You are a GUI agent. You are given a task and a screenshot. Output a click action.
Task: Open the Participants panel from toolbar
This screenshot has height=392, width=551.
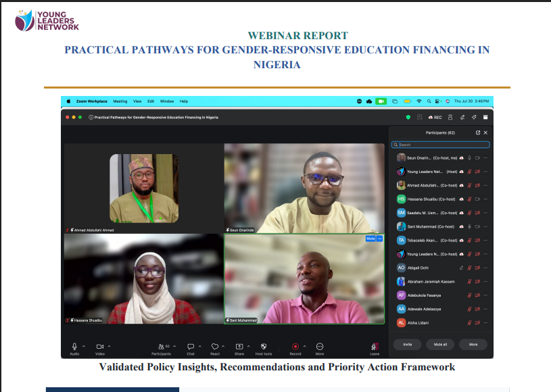click(x=162, y=346)
